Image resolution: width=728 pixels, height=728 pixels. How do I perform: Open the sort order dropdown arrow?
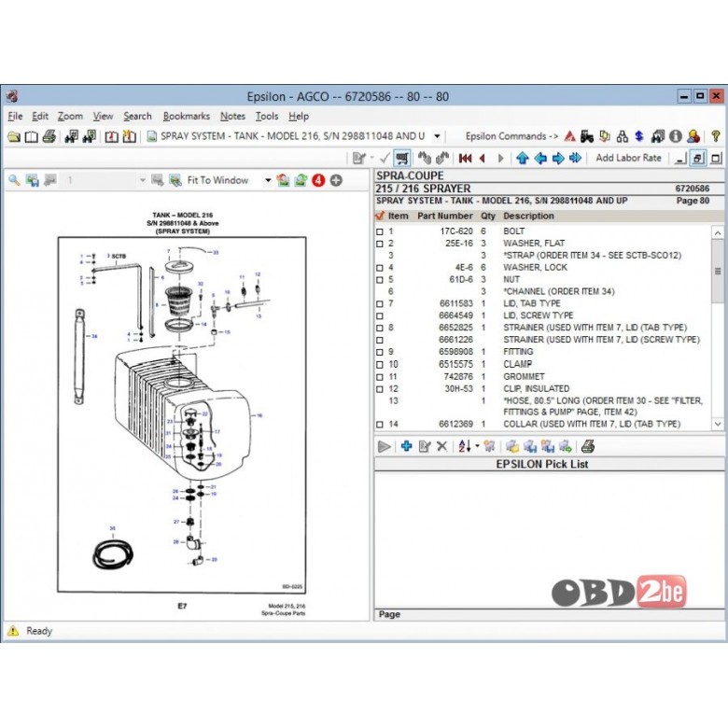click(x=477, y=446)
